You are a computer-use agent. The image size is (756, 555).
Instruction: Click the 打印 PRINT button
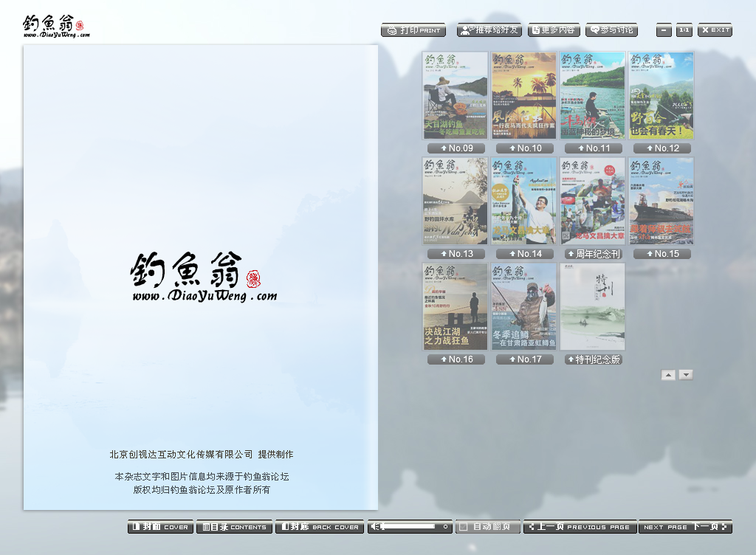coord(413,30)
